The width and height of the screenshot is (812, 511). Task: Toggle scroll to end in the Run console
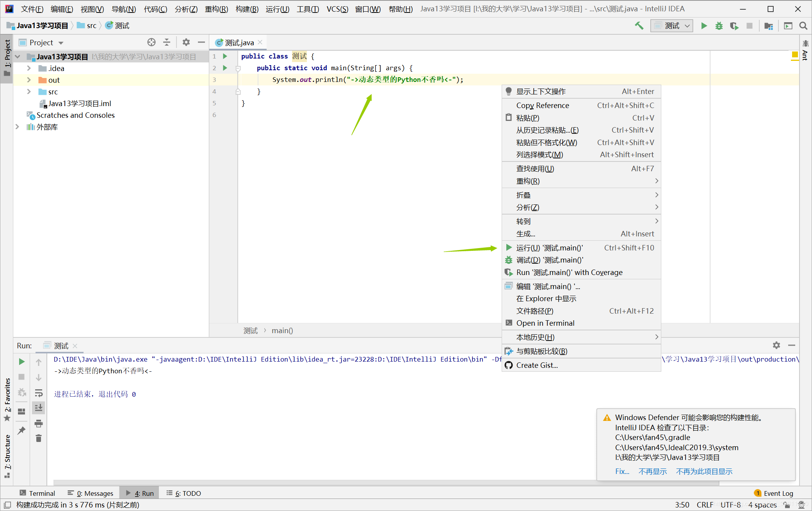tap(39, 408)
